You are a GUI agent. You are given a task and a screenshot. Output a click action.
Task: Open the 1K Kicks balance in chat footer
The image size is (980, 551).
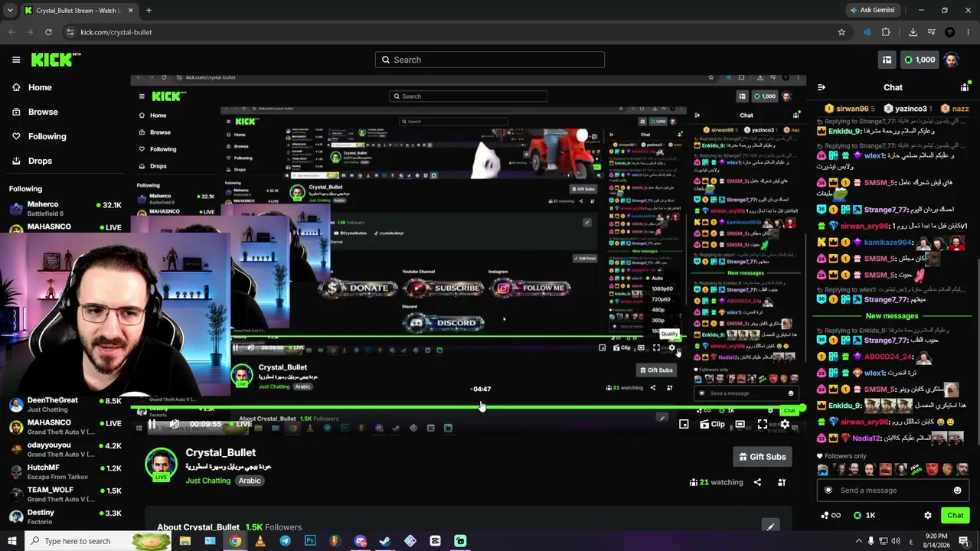[864, 515]
